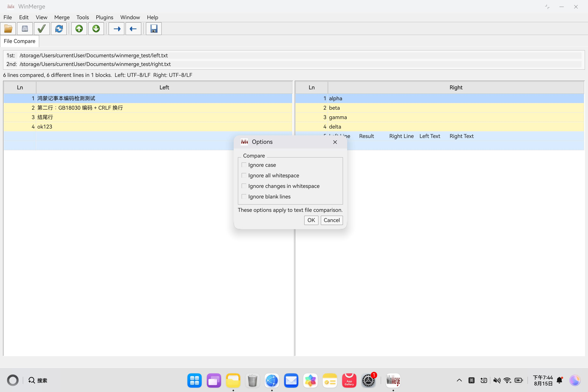Select the File Compare tab
This screenshot has height=392, width=588.
click(x=19, y=41)
